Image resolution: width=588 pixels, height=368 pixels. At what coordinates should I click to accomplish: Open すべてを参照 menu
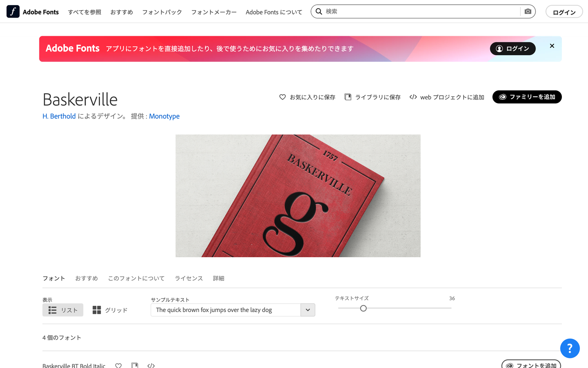click(85, 12)
